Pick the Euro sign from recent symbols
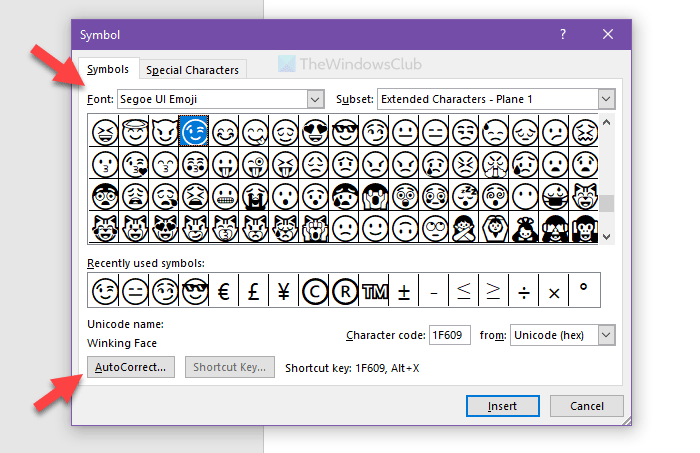 pos(223,291)
